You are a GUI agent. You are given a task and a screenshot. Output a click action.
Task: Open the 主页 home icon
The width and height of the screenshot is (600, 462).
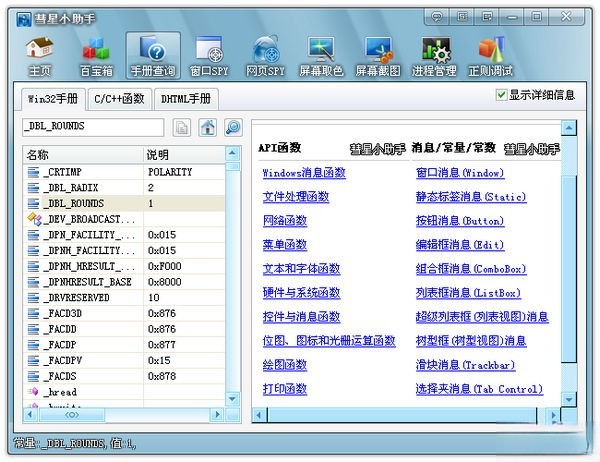[39, 56]
